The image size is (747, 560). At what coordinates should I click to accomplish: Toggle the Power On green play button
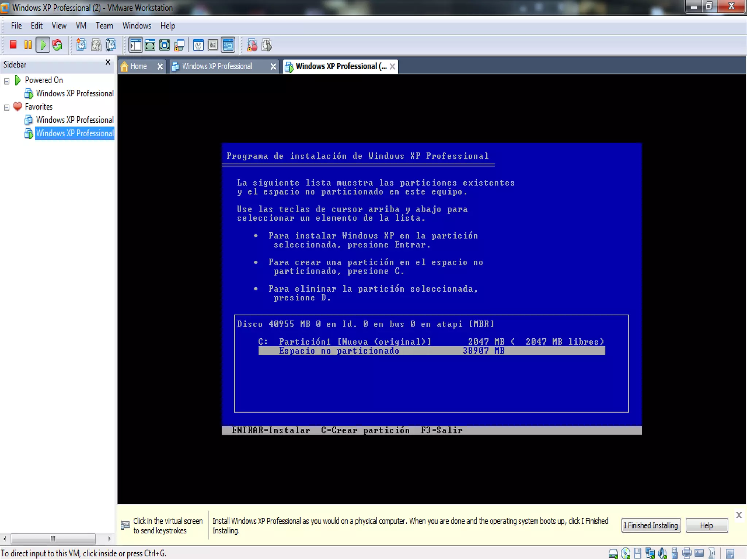[x=43, y=45]
